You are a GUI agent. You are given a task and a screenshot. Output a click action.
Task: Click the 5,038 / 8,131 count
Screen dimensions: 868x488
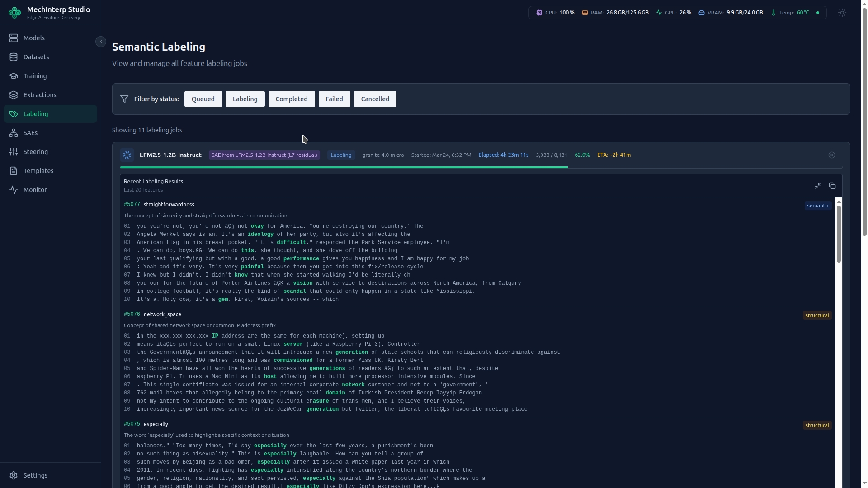552,155
